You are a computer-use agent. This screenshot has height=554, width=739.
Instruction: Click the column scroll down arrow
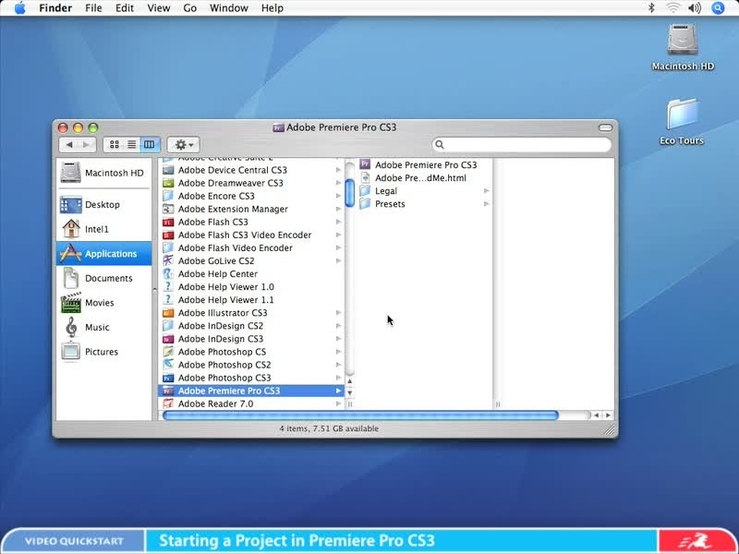click(x=350, y=392)
